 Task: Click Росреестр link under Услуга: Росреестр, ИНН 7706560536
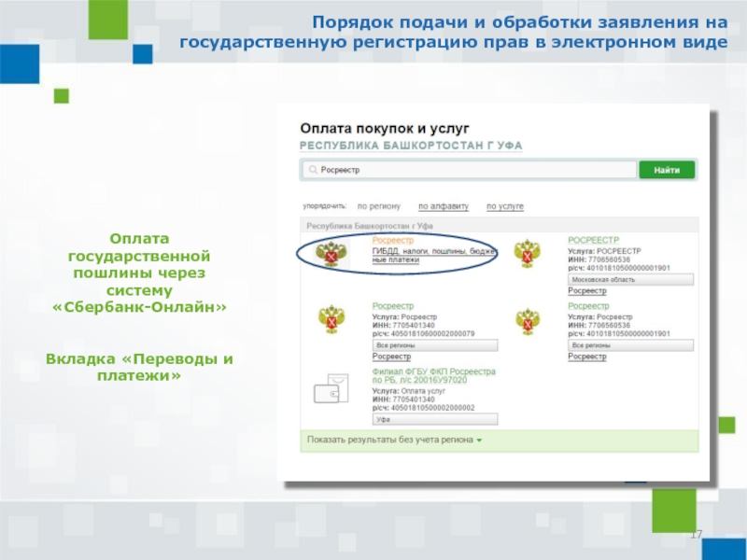click(587, 357)
